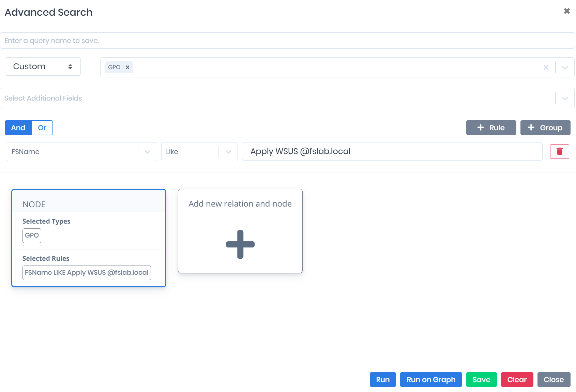Click the plus icon on the Group button
Image resolution: width=576 pixels, height=392 pixels.
531,127
